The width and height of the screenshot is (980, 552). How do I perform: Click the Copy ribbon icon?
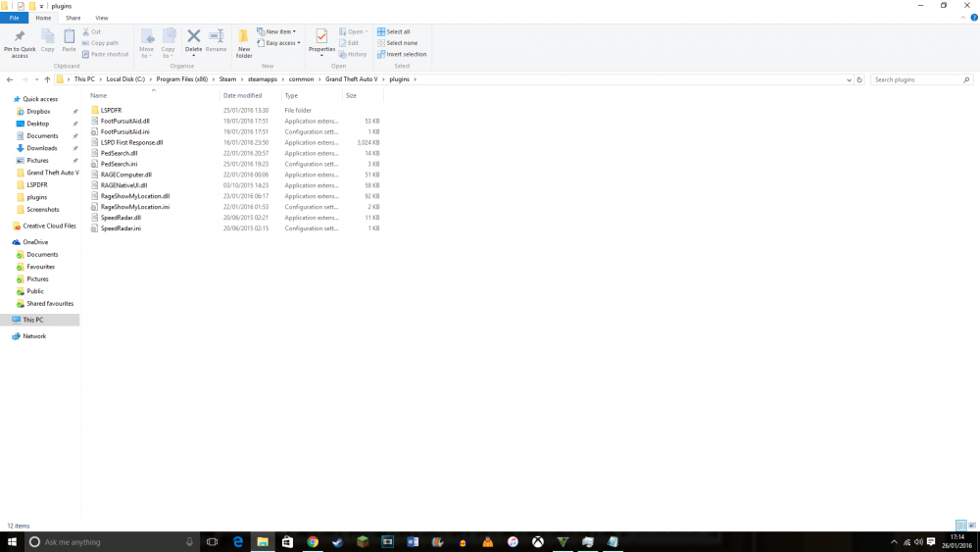[x=47, y=40]
